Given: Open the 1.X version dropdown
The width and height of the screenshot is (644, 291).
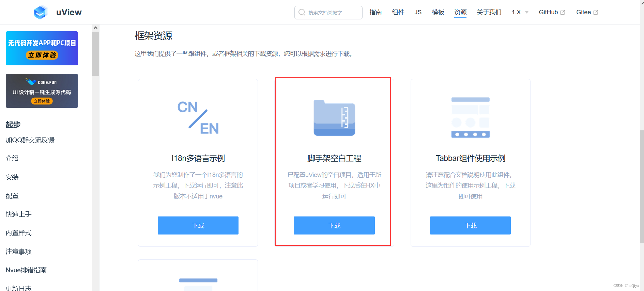Looking at the screenshot, I should [520, 12].
